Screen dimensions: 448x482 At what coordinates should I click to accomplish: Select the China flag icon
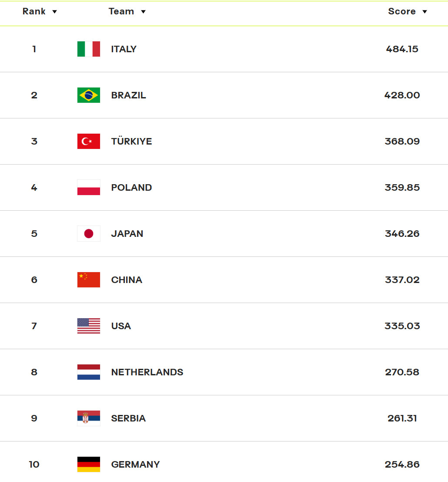click(89, 280)
